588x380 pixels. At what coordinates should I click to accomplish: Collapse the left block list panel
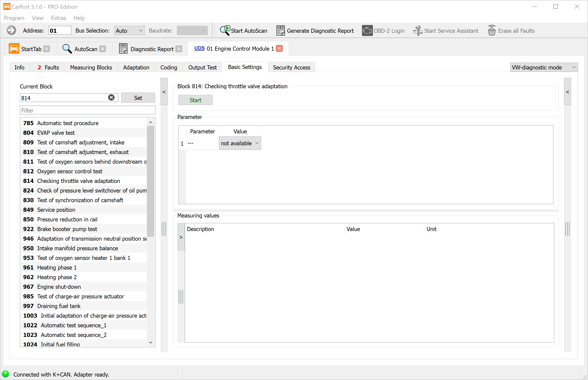[x=164, y=92]
